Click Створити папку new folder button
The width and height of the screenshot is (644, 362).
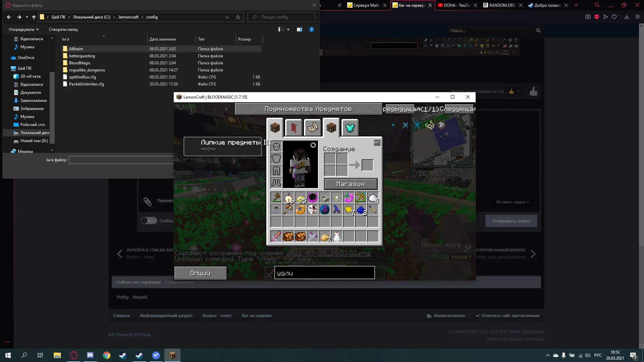[x=63, y=29]
